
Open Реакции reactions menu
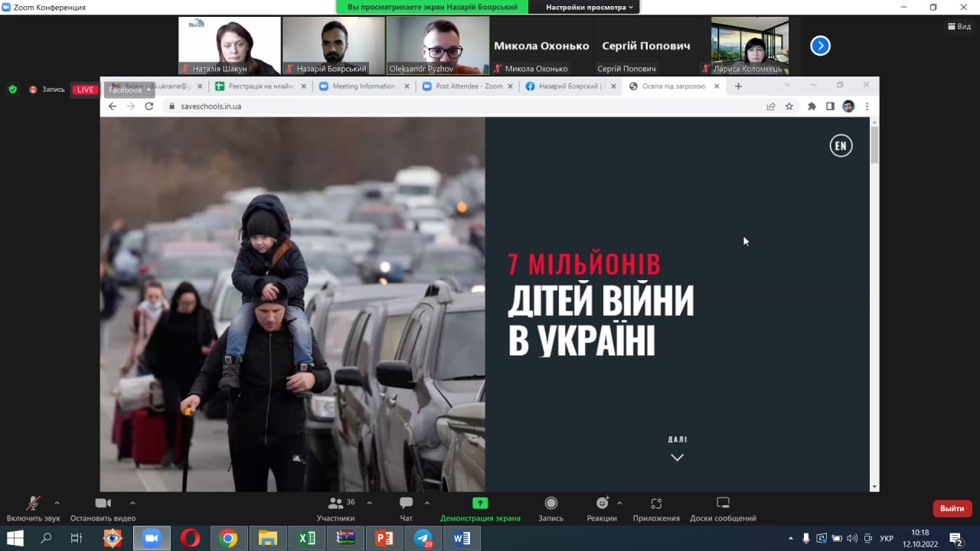click(602, 508)
